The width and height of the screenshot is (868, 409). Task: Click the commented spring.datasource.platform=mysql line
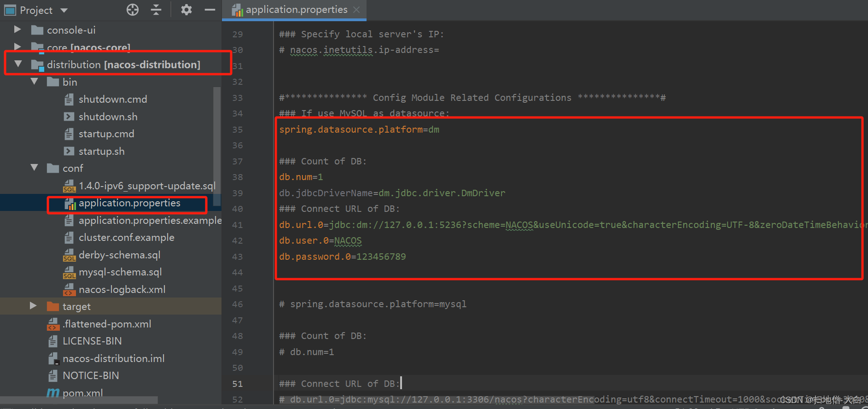click(x=373, y=304)
